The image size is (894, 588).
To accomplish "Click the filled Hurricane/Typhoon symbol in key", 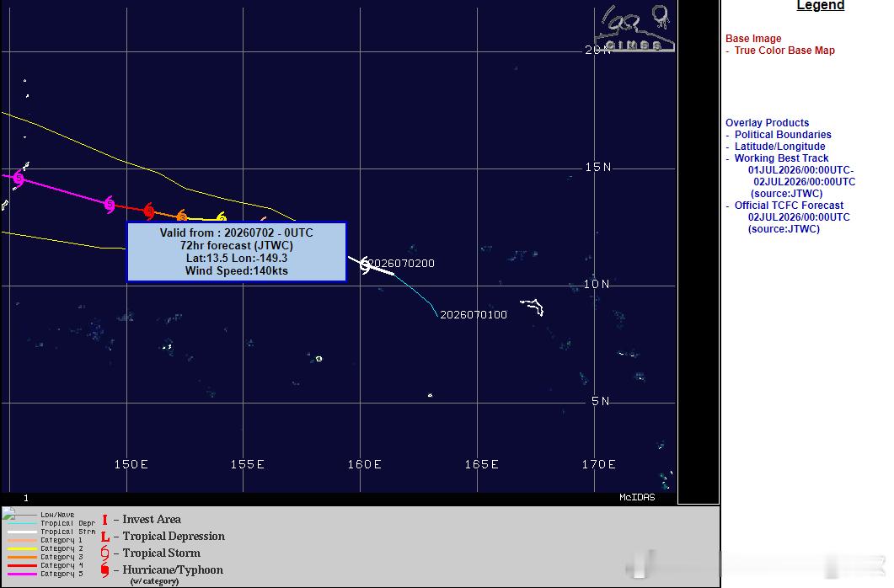I will [x=104, y=569].
